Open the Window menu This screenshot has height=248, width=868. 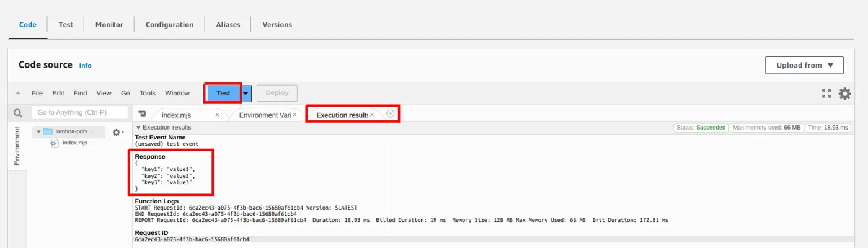177,94
